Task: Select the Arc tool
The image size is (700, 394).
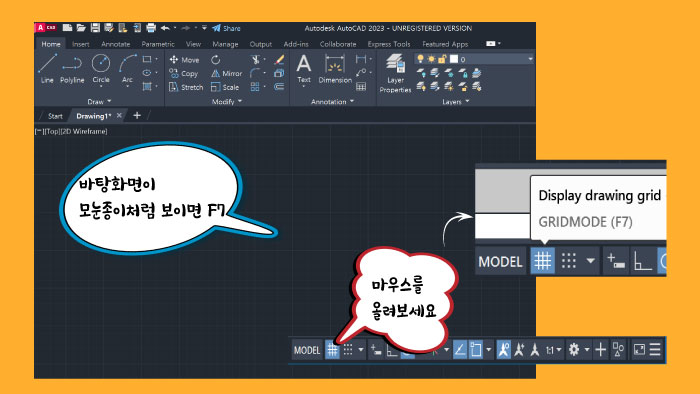Action: click(127, 68)
